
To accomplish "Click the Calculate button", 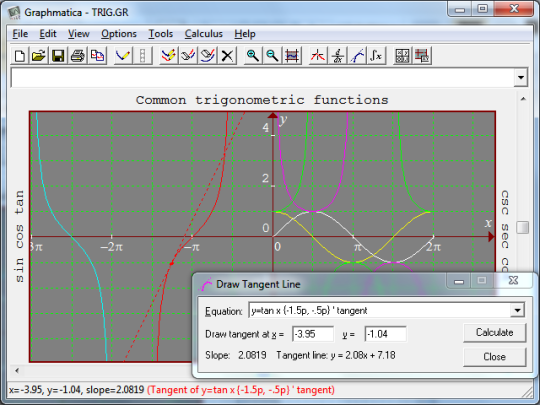I will tap(495, 332).
